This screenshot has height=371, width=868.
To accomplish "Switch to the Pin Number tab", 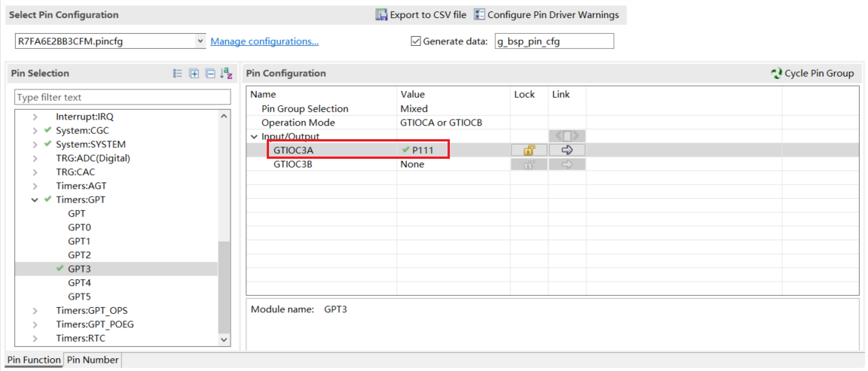I will point(93,360).
